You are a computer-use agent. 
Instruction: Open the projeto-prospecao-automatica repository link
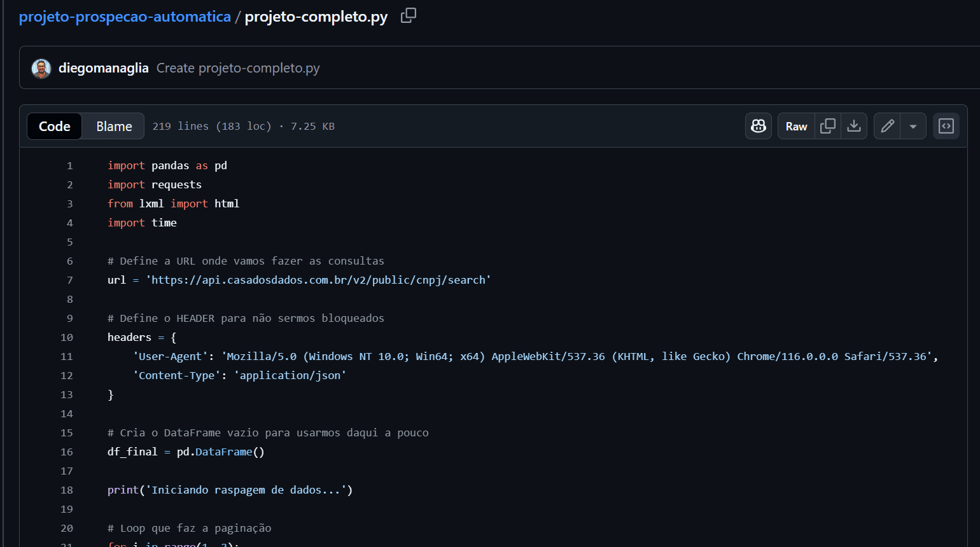tap(125, 16)
